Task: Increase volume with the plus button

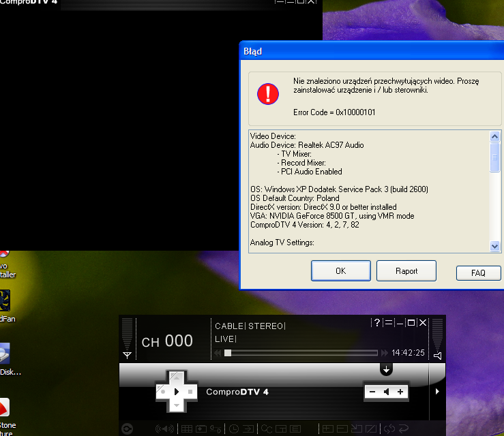Action: pyautogui.click(x=400, y=392)
